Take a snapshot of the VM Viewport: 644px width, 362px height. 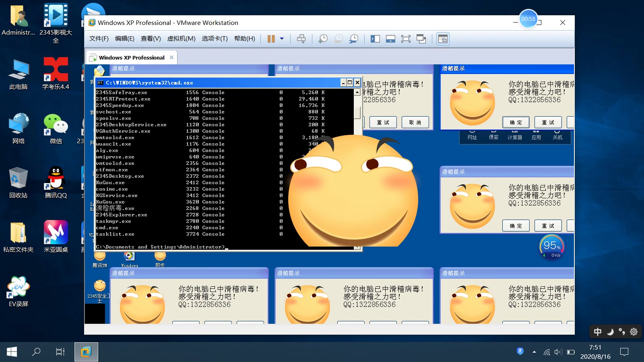pos(323,39)
